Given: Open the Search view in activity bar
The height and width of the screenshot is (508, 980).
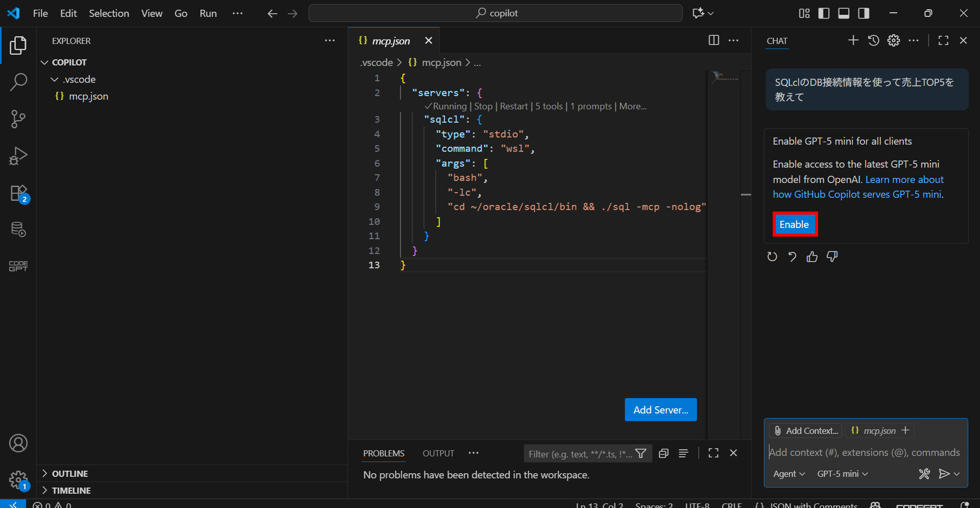Looking at the screenshot, I should pyautogui.click(x=18, y=82).
